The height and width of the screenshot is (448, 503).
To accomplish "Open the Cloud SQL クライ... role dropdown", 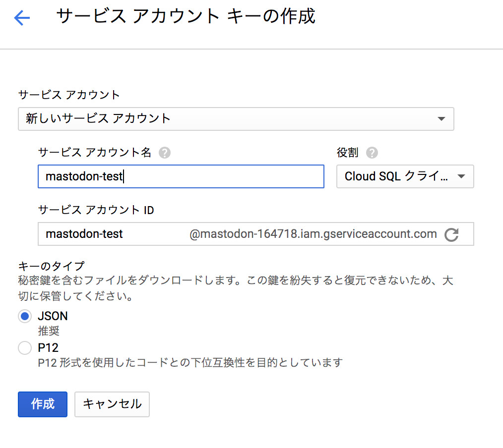I will 405,176.
